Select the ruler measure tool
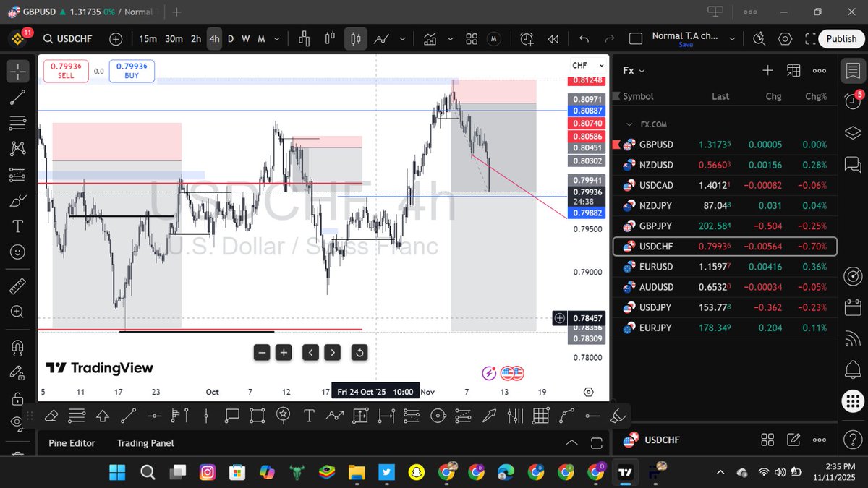 pyautogui.click(x=18, y=286)
